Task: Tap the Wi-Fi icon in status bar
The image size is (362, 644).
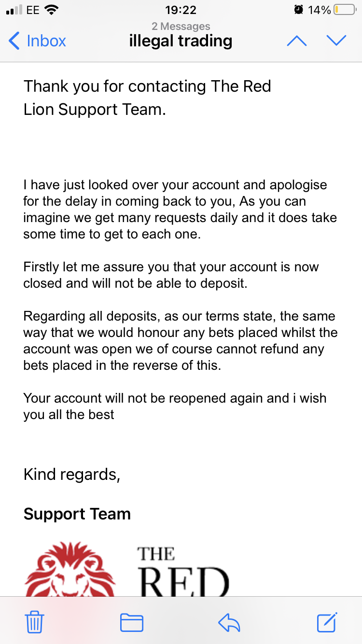Action: tap(51, 10)
